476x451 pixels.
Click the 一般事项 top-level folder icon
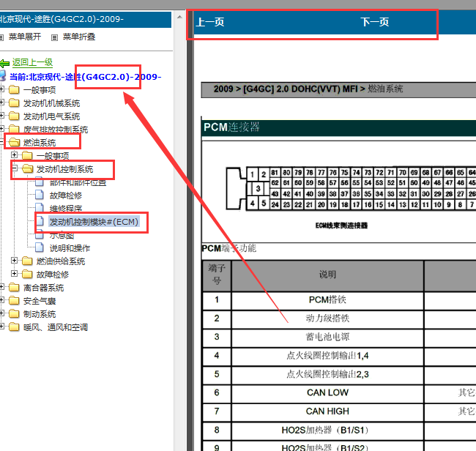point(14,90)
